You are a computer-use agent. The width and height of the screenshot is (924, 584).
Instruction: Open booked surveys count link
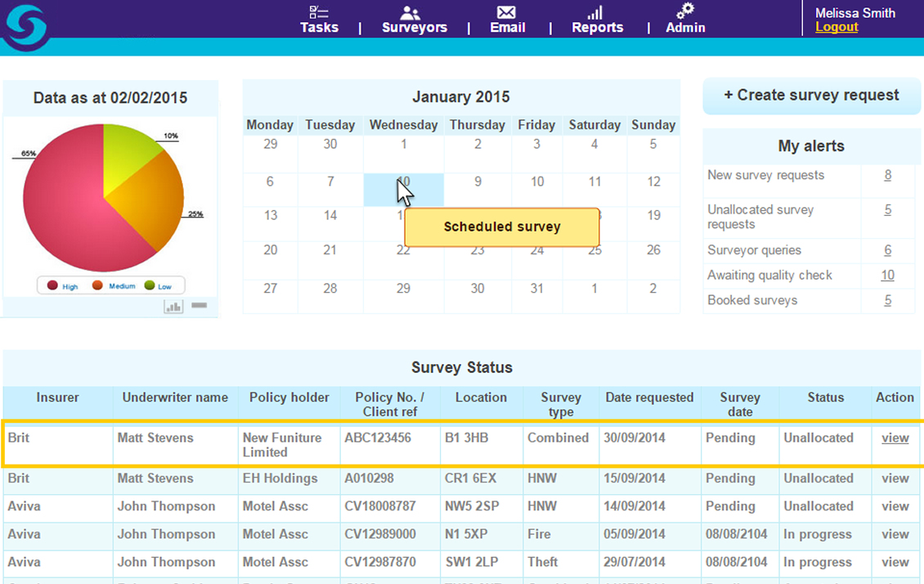(887, 301)
